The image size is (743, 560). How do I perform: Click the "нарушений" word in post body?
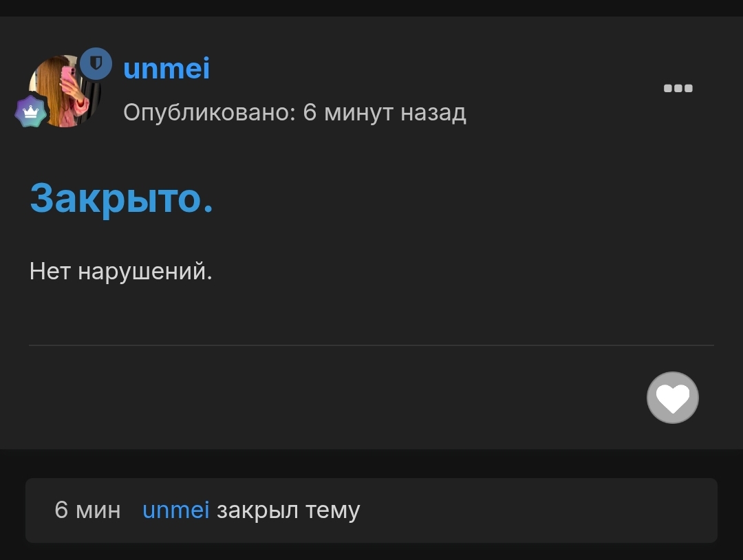click(x=145, y=272)
